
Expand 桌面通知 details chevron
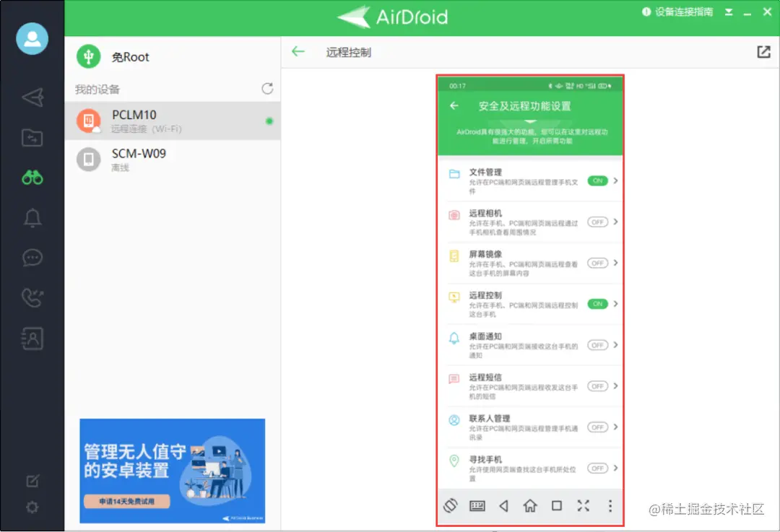click(616, 344)
